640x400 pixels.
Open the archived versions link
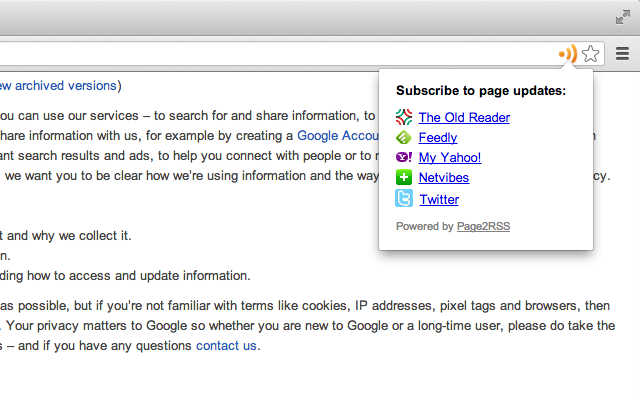point(58,86)
